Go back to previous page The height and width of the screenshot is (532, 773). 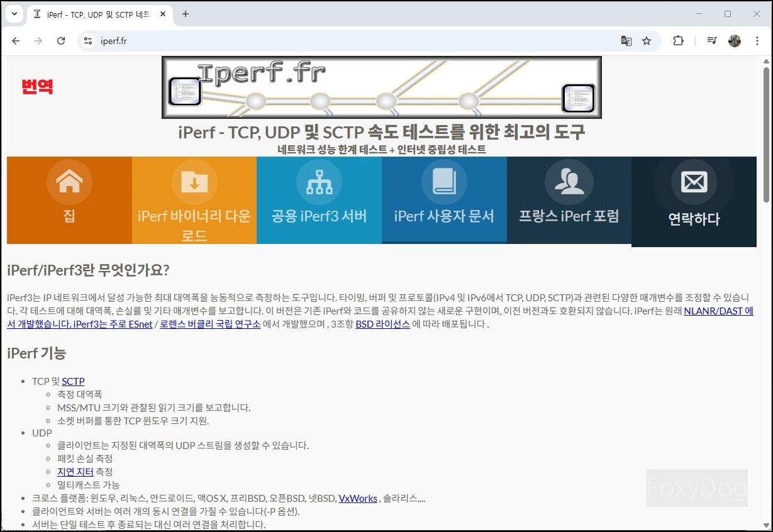pyautogui.click(x=16, y=41)
